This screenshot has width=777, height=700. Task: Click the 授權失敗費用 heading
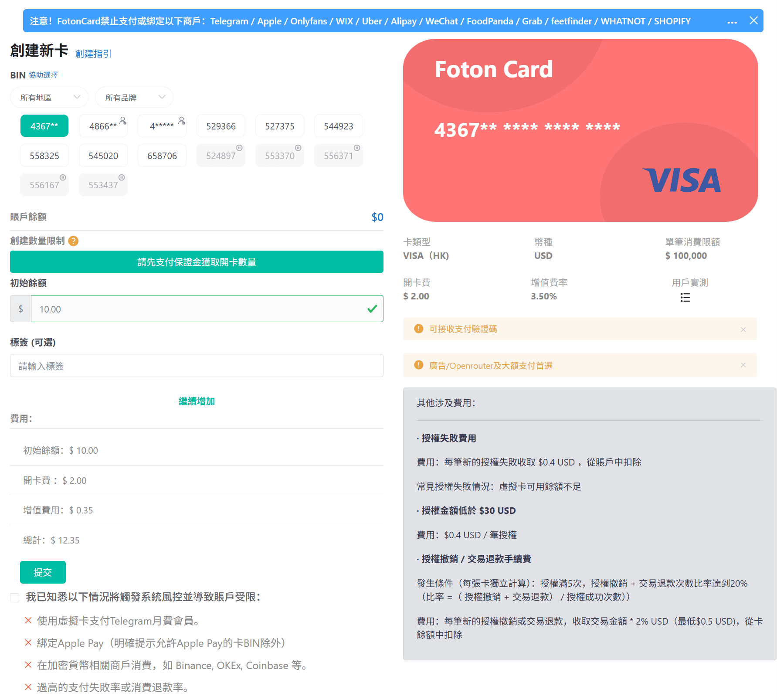click(449, 438)
